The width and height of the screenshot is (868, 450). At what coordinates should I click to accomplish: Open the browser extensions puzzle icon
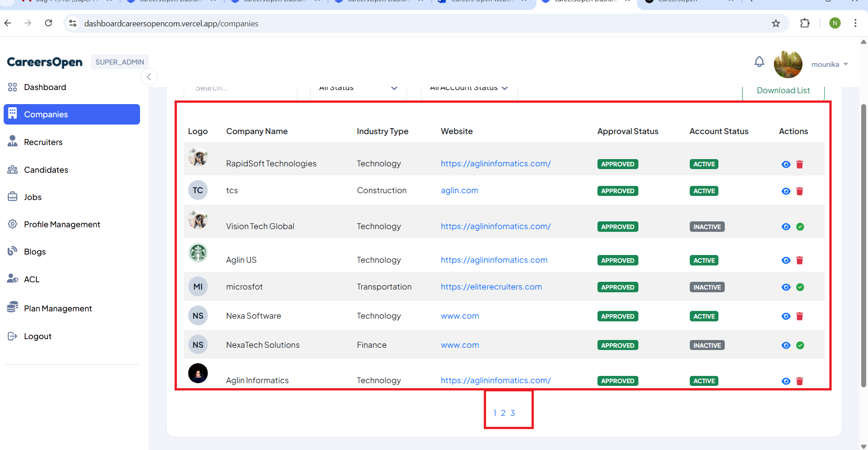pos(804,23)
